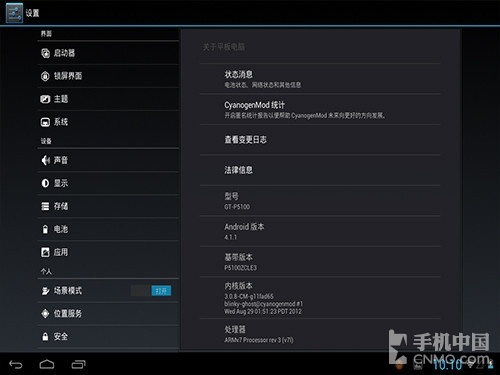Open the Recent apps navigation button

tap(78, 364)
